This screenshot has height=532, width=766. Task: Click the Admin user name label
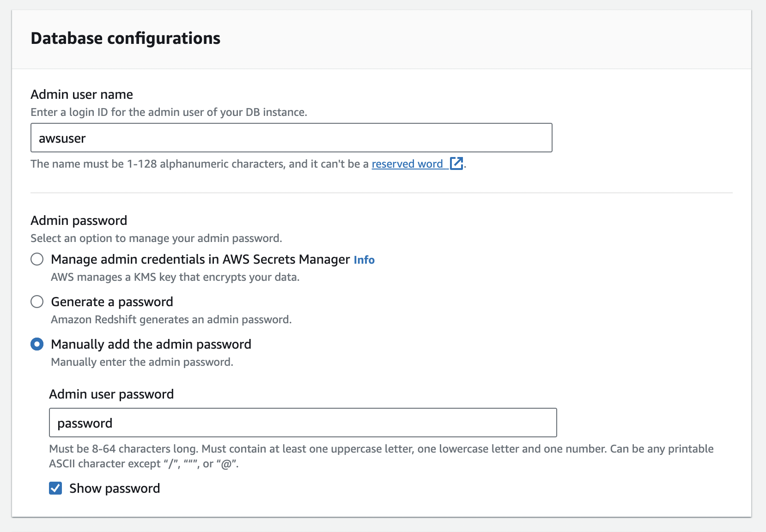[82, 94]
